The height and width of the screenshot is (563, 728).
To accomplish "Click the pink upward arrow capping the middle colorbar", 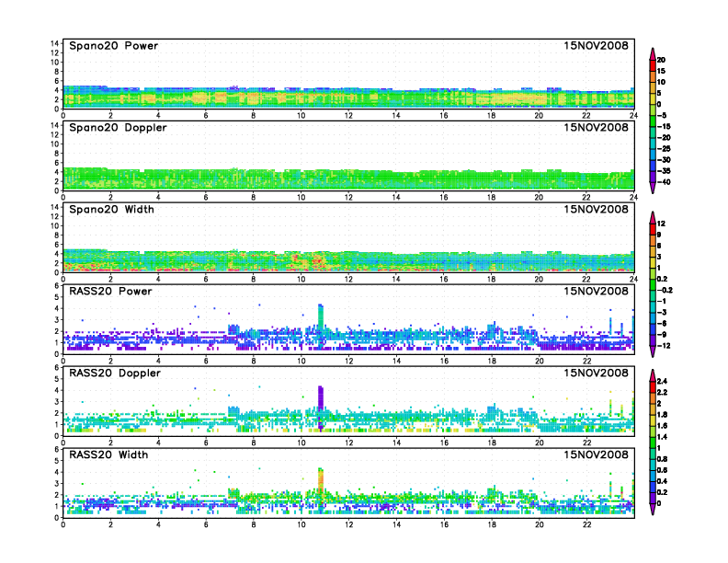I will point(653,217).
